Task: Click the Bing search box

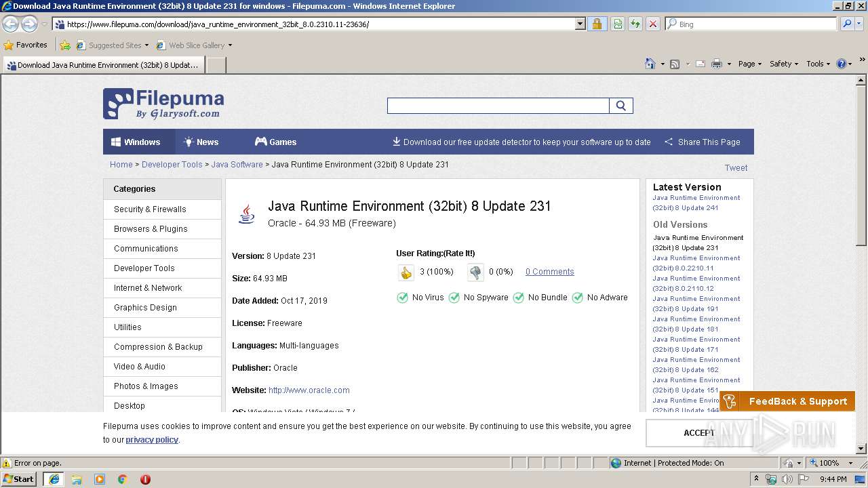Action: click(x=751, y=24)
